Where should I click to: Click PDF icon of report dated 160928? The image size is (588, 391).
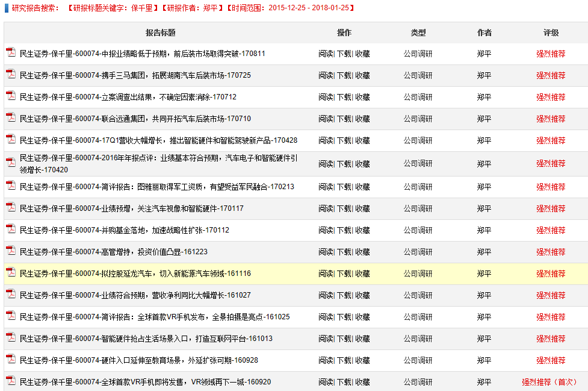[11, 359]
